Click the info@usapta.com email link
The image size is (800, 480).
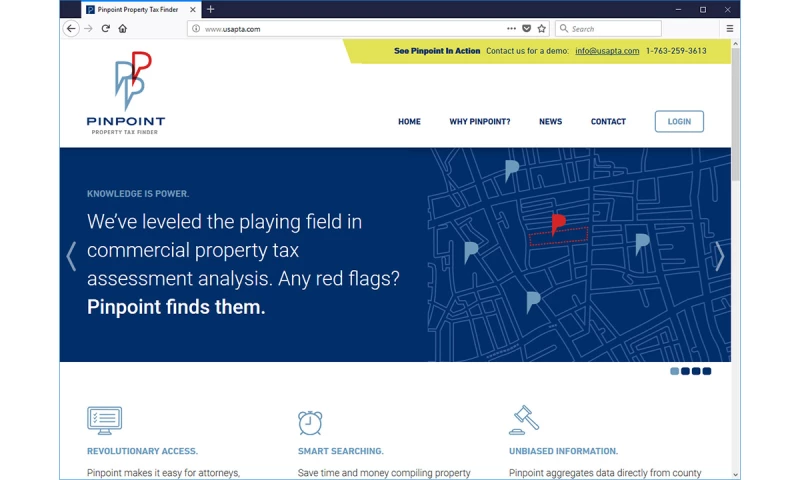[607, 51]
